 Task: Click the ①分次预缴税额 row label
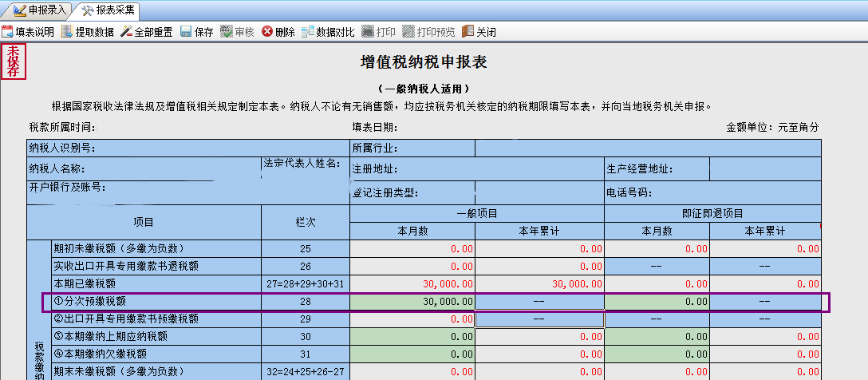(x=156, y=302)
